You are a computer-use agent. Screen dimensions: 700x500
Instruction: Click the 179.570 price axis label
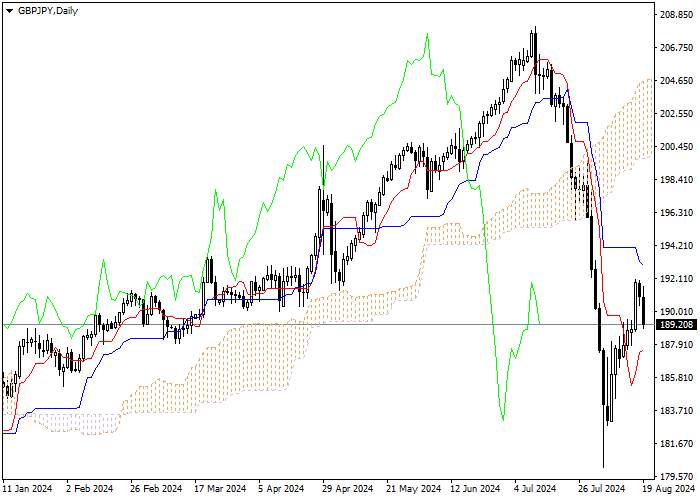[677, 476]
